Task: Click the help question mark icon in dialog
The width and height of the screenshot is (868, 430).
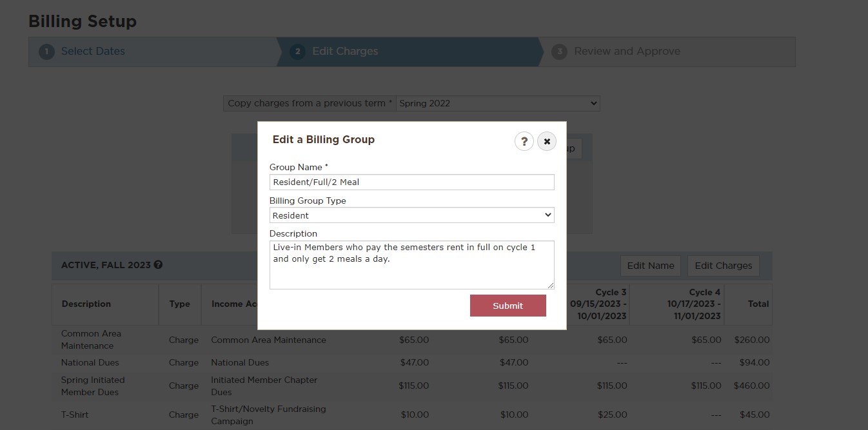Action: [524, 141]
